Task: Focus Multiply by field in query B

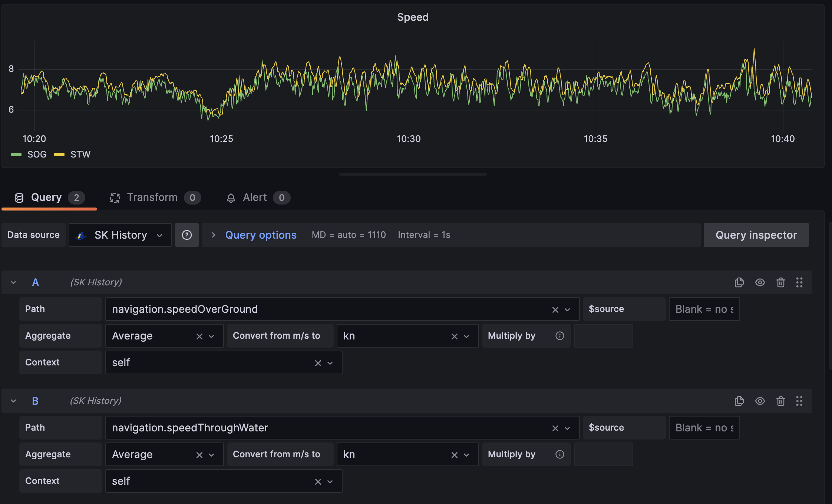Action: click(x=603, y=454)
